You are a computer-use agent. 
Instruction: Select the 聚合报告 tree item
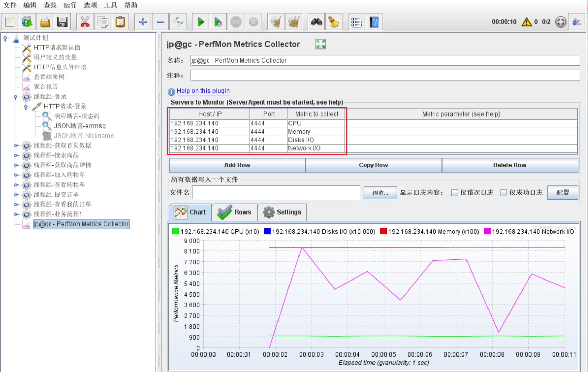click(x=46, y=87)
